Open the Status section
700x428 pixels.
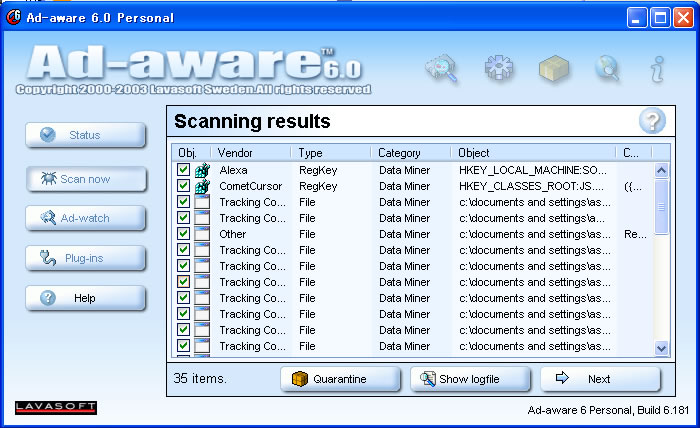click(86, 135)
